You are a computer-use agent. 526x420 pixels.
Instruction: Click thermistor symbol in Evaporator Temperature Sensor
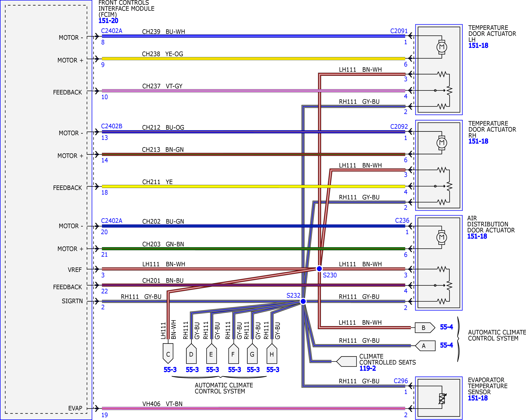point(442,399)
